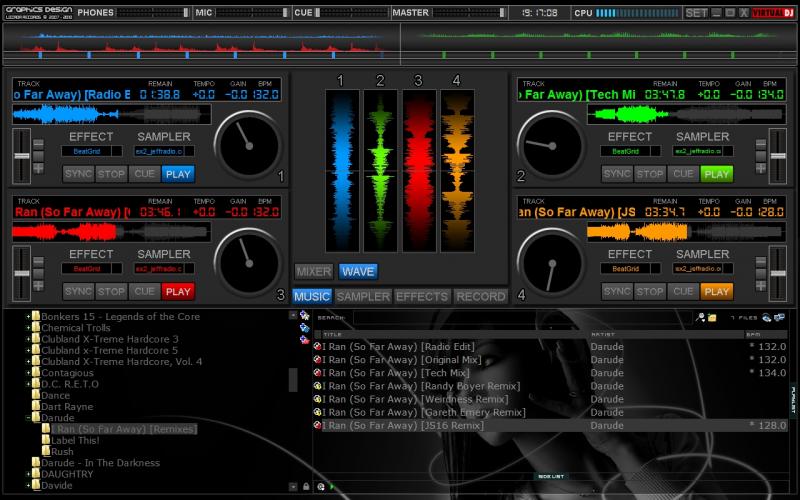Click deck 2 pitch minus button
800x500 pixels.
(x=761, y=144)
